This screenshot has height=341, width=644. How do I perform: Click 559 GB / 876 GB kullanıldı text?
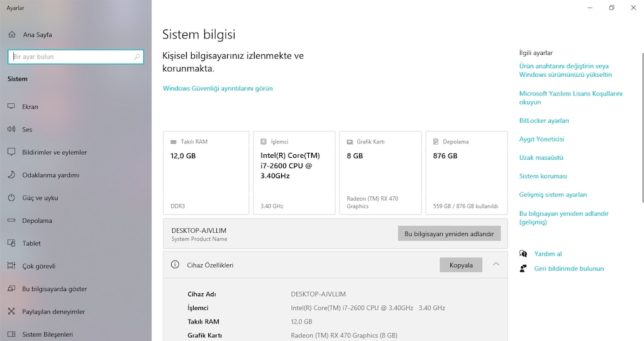click(465, 206)
